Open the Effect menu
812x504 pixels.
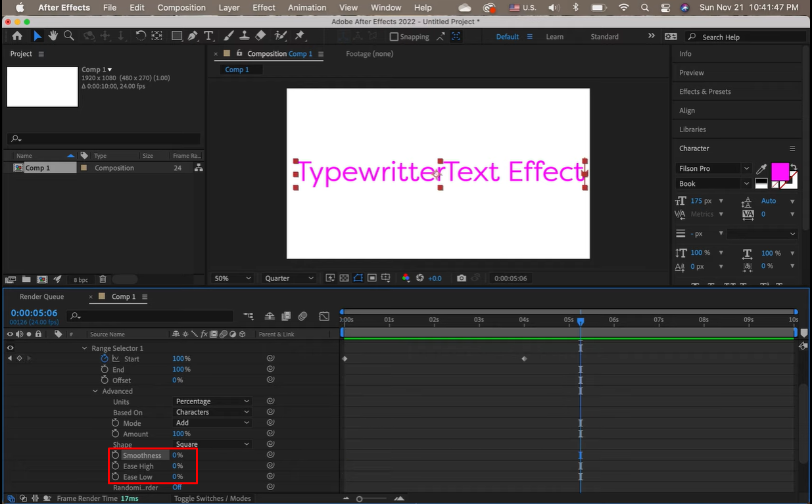264,8
